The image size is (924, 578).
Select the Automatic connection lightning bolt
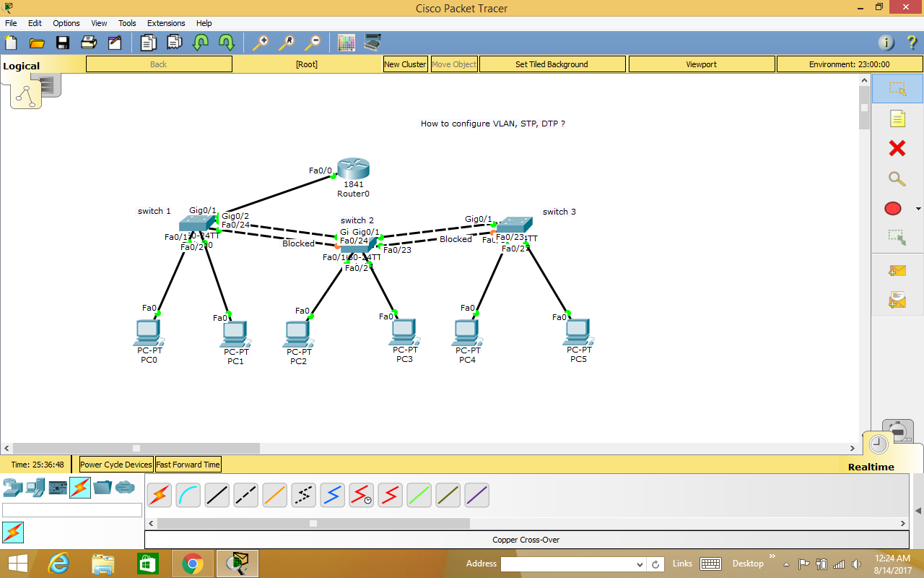(x=159, y=495)
